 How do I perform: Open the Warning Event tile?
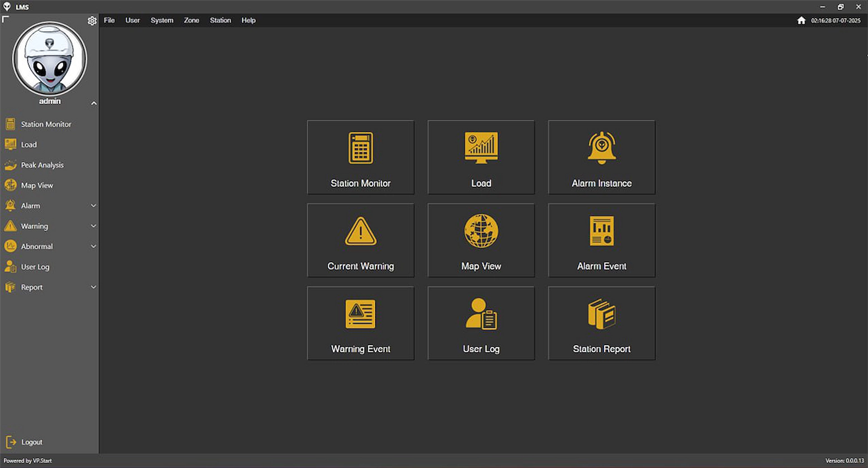point(360,323)
